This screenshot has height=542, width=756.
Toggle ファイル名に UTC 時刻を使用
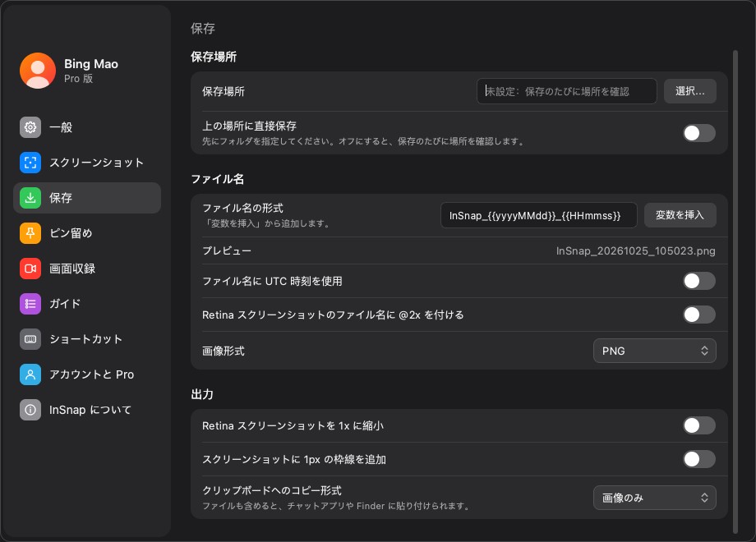698,281
